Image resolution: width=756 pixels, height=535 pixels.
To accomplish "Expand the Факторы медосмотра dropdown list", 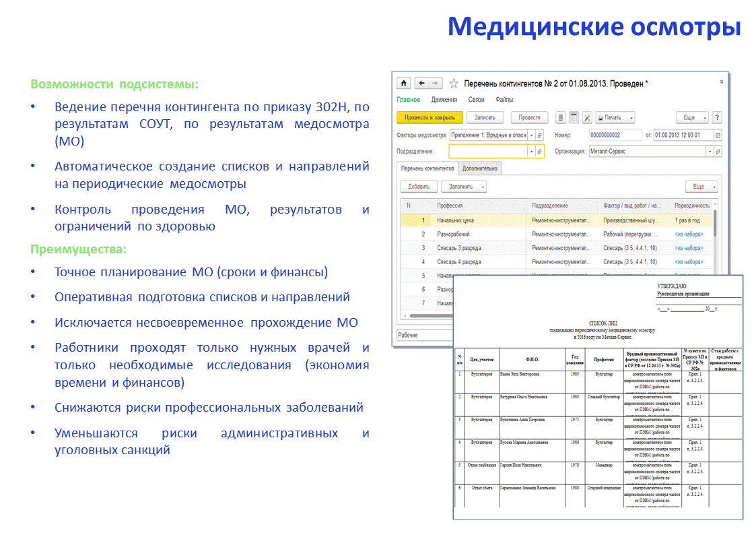I will pos(532,135).
